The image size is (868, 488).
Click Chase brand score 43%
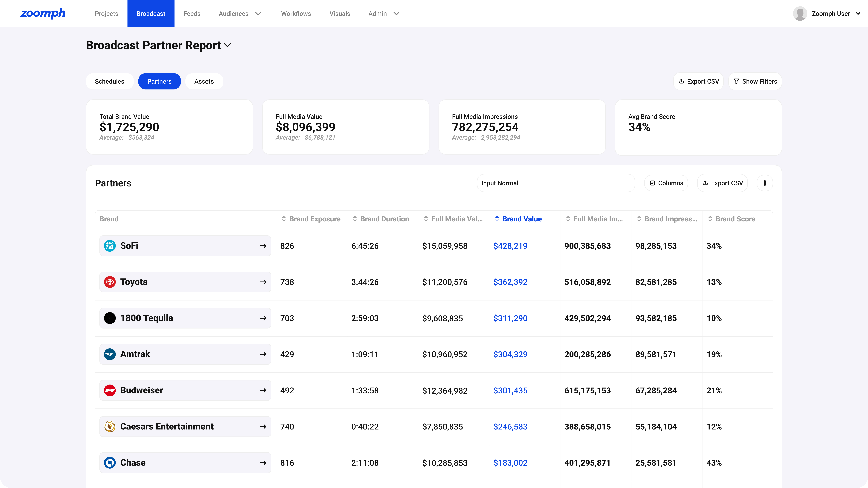(x=714, y=463)
